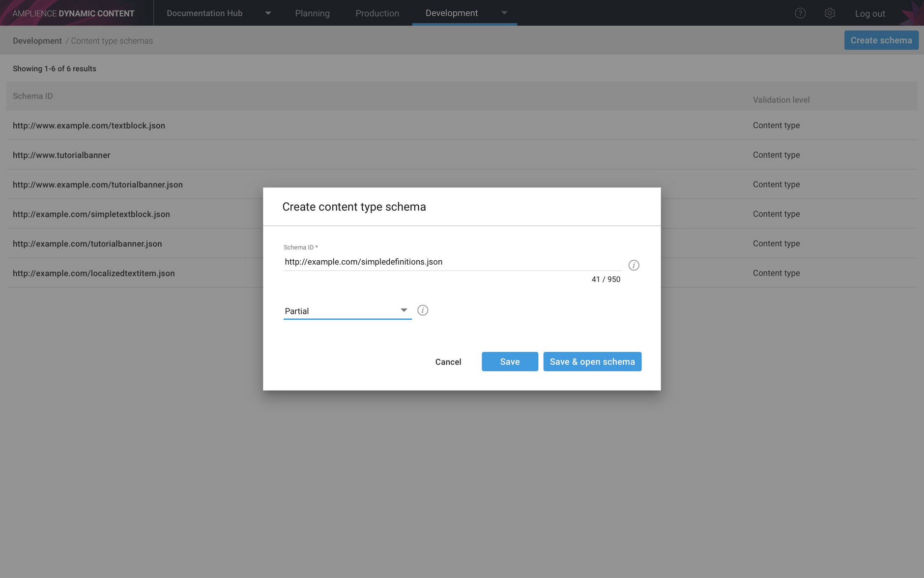This screenshot has width=924, height=578.
Task: Expand the Partial validation level dropdown
Action: click(x=403, y=310)
